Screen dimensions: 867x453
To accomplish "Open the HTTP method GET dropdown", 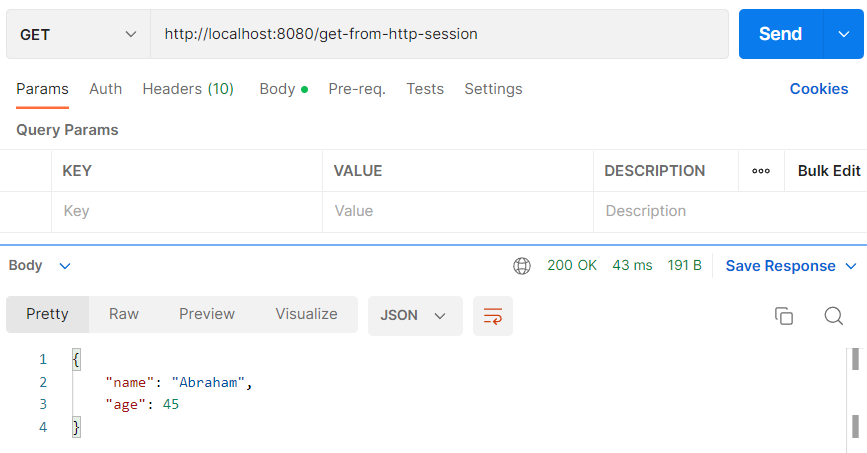I will point(78,34).
